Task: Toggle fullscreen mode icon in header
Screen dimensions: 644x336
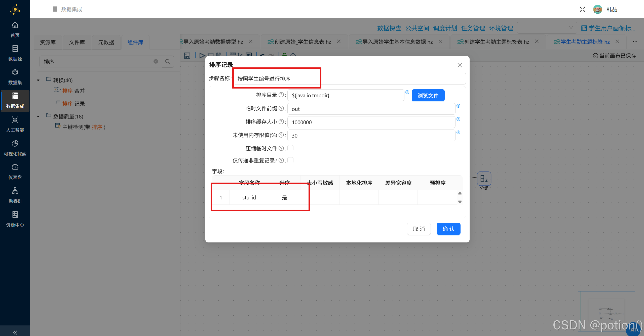Action: tap(582, 9)
